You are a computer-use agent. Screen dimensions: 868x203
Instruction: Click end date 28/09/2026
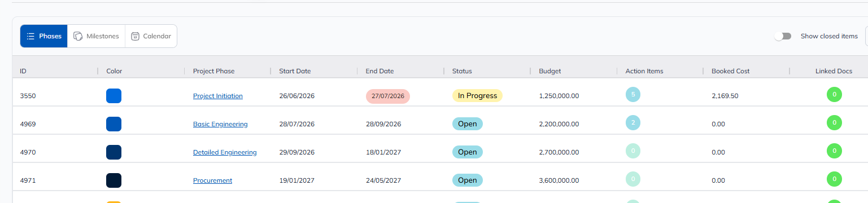(383, 124)
